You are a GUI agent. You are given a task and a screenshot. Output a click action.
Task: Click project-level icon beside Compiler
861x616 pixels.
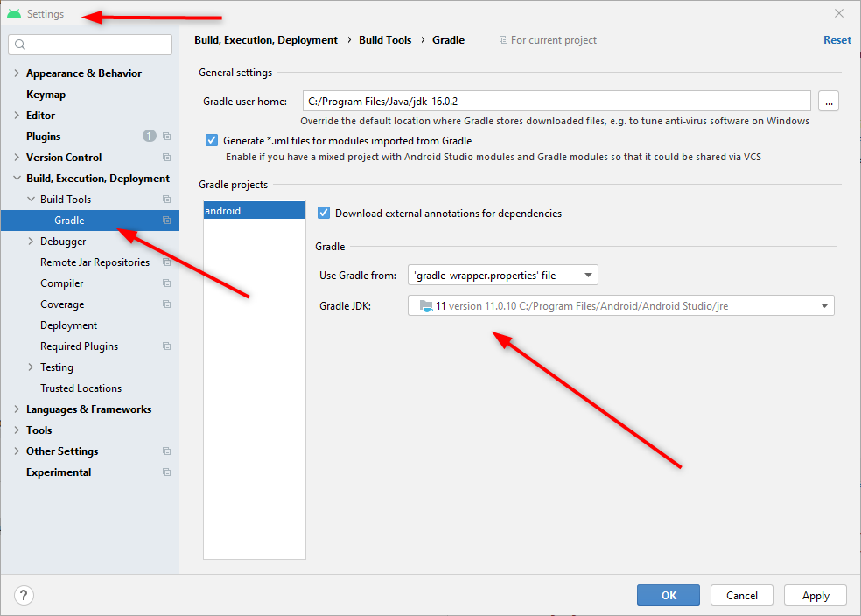click(167, 283)
